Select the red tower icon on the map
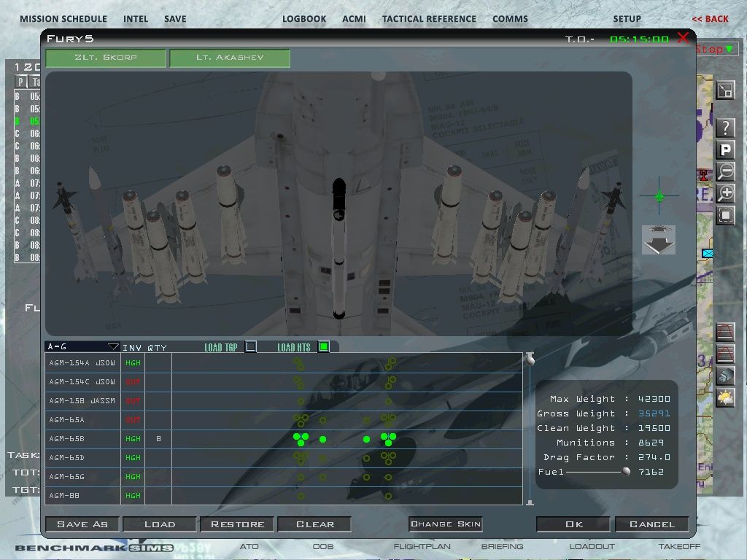 [704, 175]
